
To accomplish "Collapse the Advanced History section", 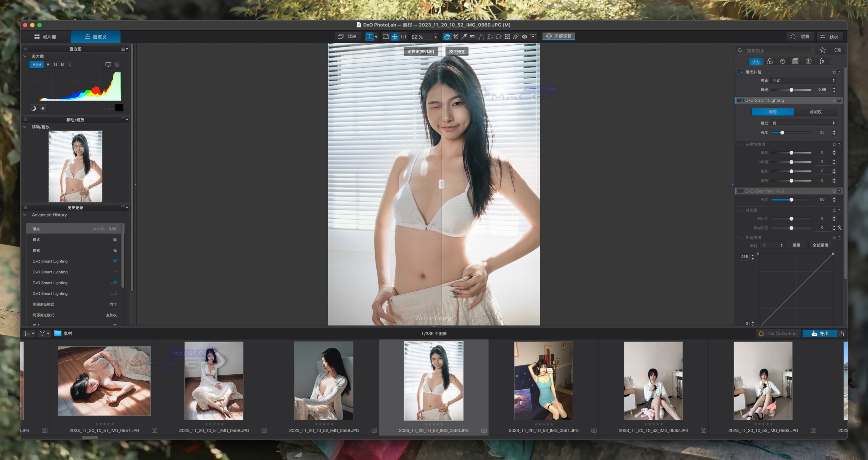I will tap(25, 215).
